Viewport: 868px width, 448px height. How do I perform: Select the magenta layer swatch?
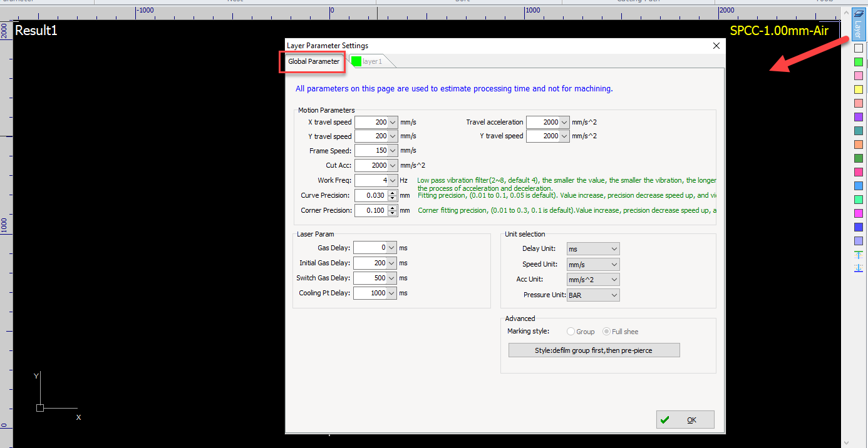point(859,213)
